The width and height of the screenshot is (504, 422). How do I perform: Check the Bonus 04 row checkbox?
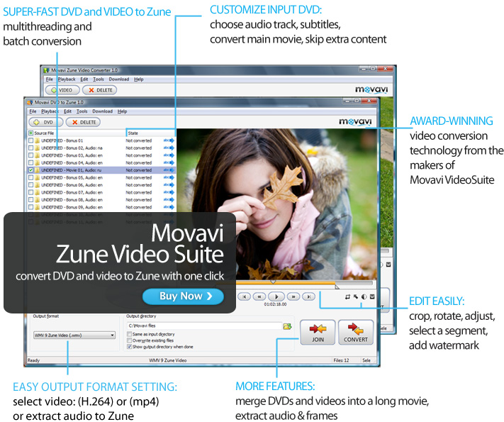click(x=31, y=162)
